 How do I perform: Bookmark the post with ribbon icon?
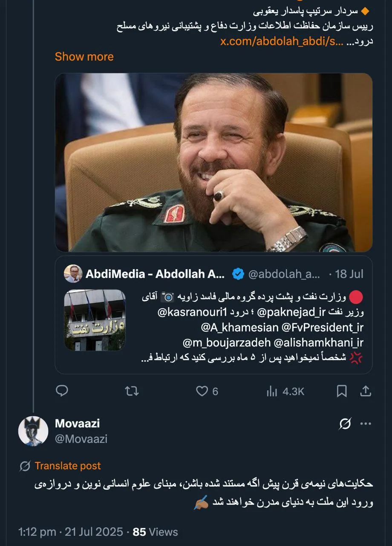(x=342, y=391)
